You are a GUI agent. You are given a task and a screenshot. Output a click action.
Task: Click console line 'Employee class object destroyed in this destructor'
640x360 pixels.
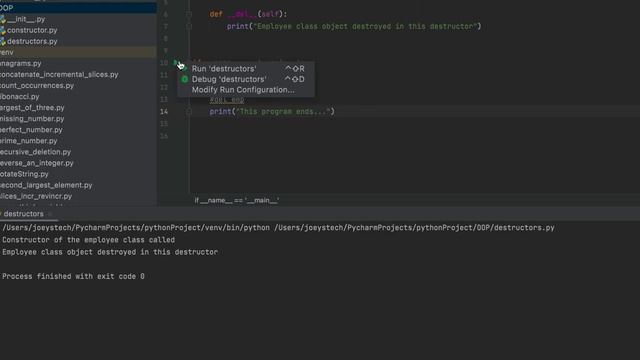(110, 252)
